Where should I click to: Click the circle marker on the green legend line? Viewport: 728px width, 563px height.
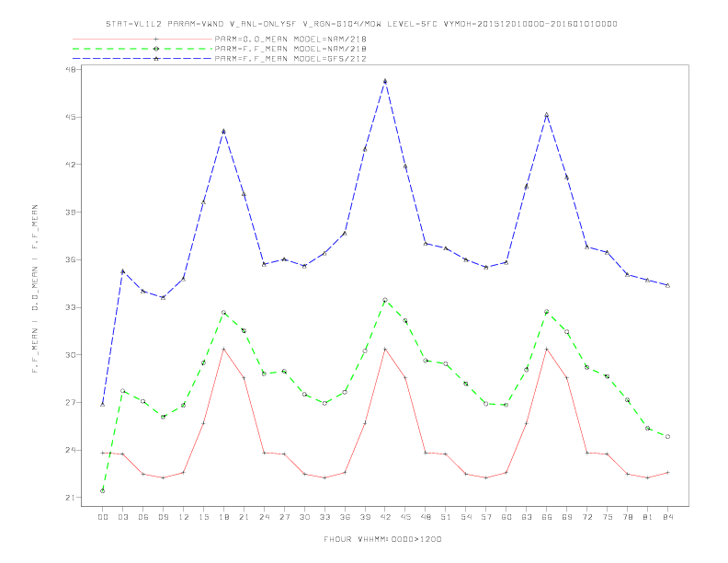click(156, 49)
